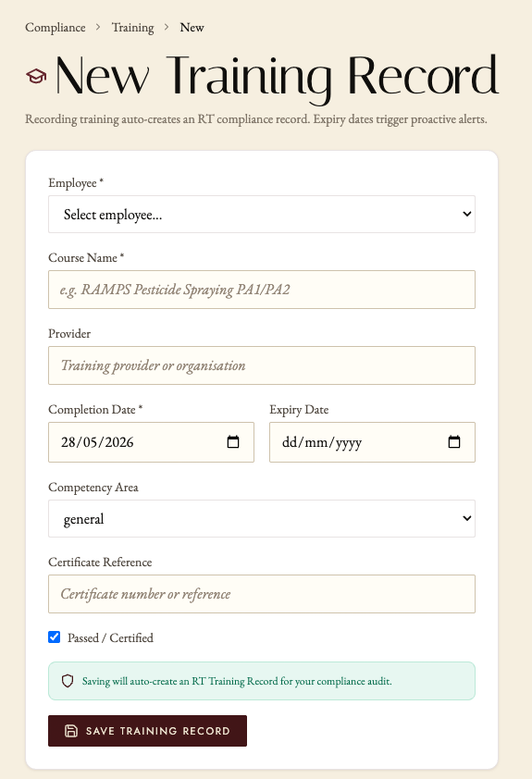Open the Expiry Date calendar picker icon
The height and width of the screenshot is (779, 532).
click(x=454, y=441)
